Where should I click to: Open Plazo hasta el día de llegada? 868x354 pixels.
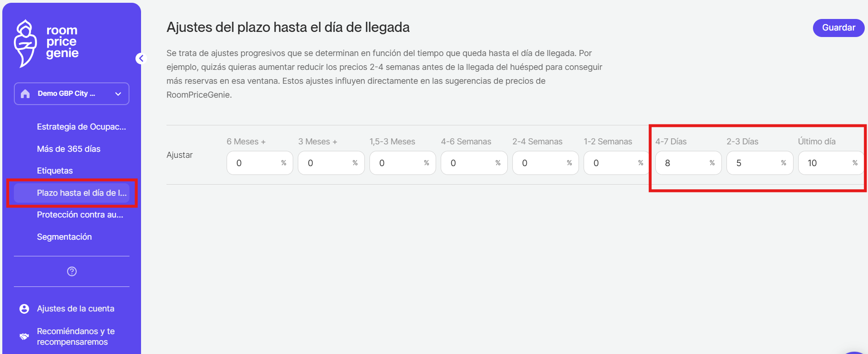[81, 193]
